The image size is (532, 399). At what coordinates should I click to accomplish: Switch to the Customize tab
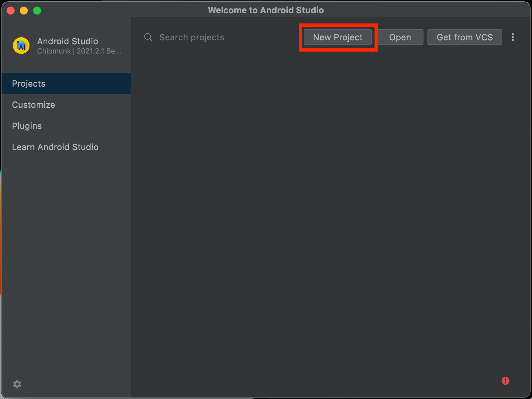pos(66,104)
